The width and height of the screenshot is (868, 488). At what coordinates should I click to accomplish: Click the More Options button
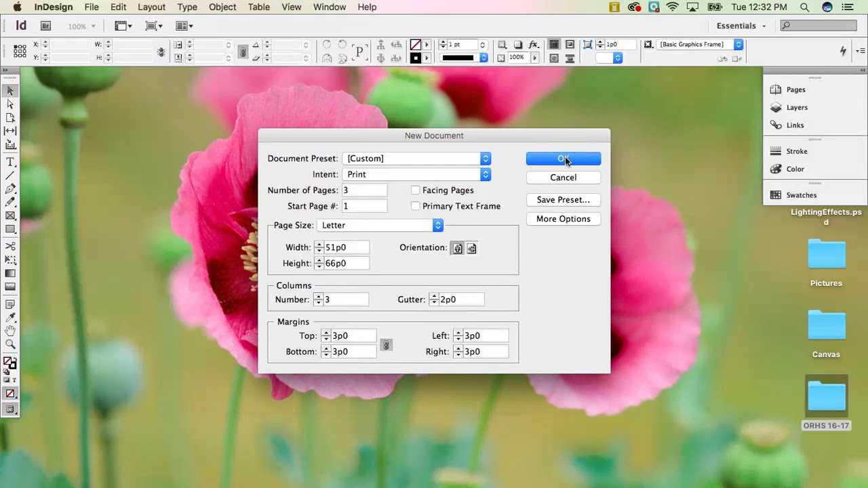point(564,219)
